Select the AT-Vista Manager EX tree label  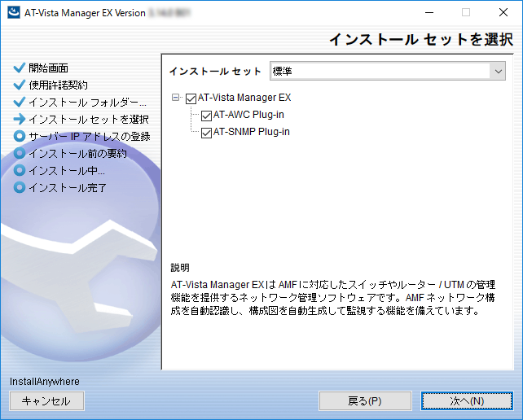(244, 98)
